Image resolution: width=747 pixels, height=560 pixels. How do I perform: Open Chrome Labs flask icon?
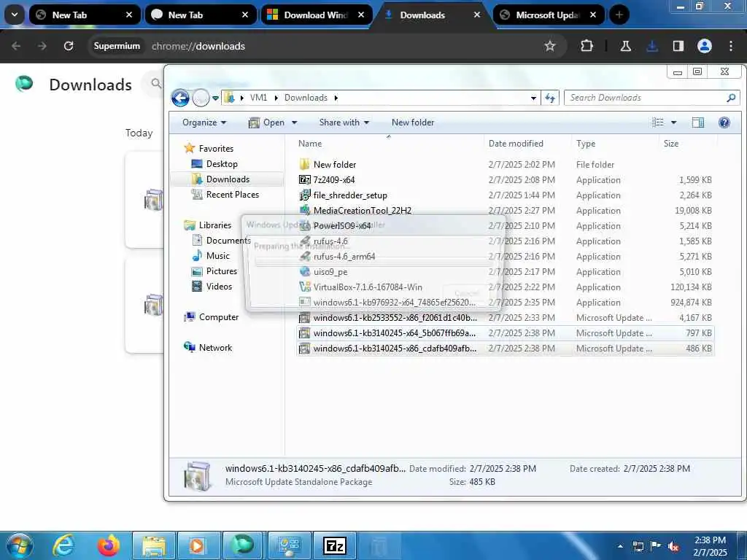[625, 46]
